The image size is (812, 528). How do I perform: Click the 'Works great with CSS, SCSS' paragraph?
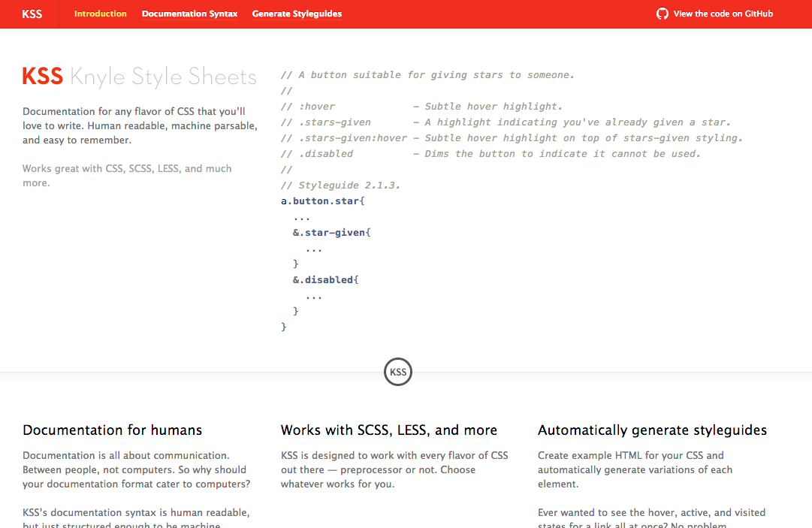(127, 175)
